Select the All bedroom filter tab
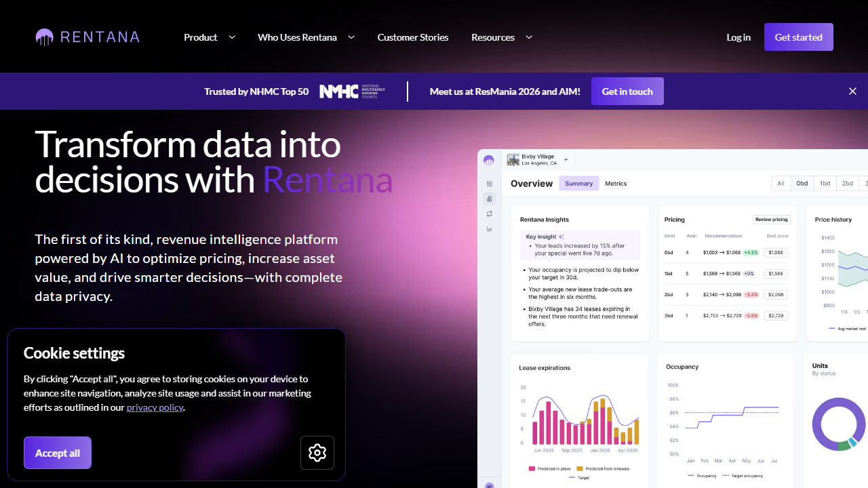Image resolution: width=868 pixels, height=488 pixels. 781,184
